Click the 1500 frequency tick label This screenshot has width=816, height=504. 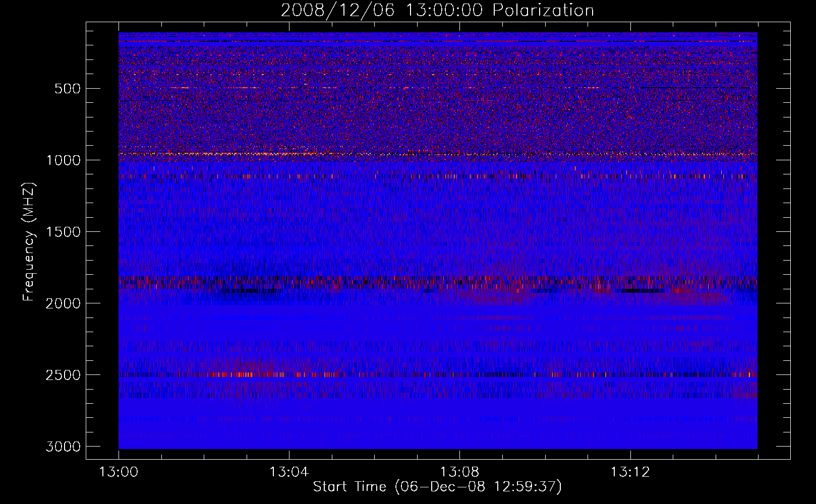click(x=63, y=232)
